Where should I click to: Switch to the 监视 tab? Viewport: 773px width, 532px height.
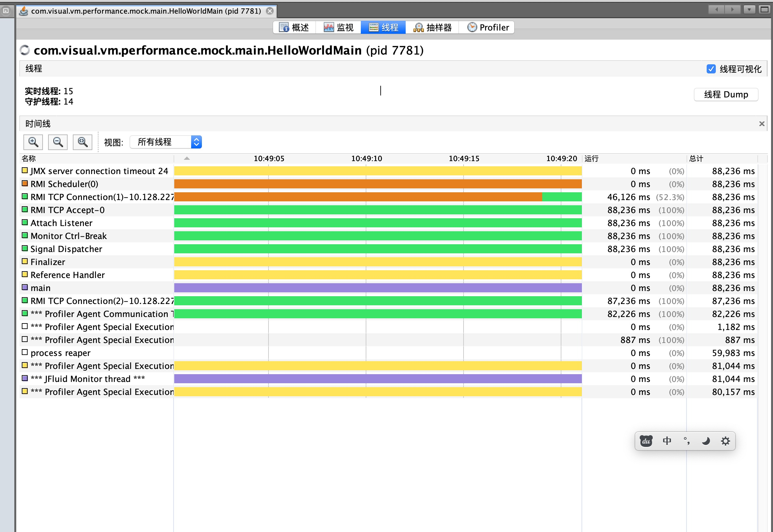[338, 27]
